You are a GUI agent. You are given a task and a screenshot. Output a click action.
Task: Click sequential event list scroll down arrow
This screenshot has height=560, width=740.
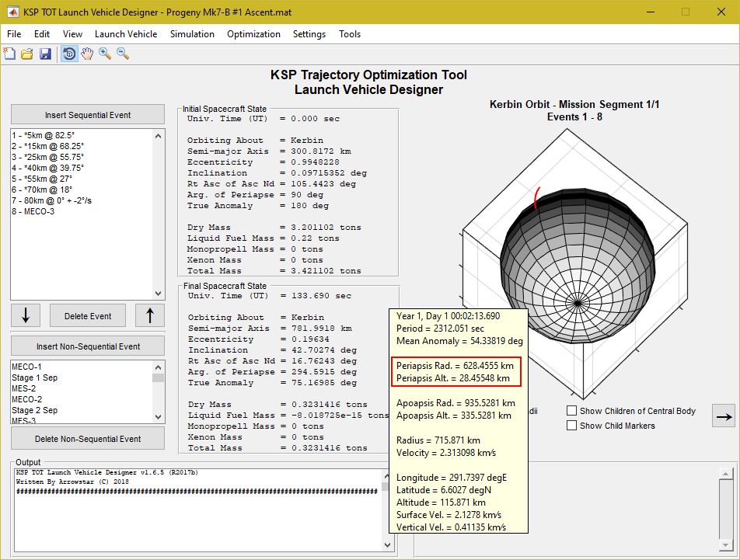(158, 293)
